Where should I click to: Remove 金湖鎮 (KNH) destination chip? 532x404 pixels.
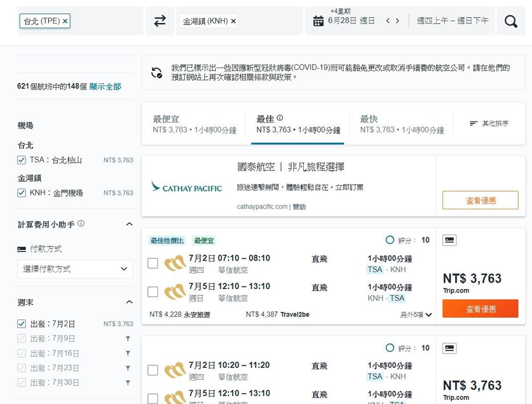234,21
